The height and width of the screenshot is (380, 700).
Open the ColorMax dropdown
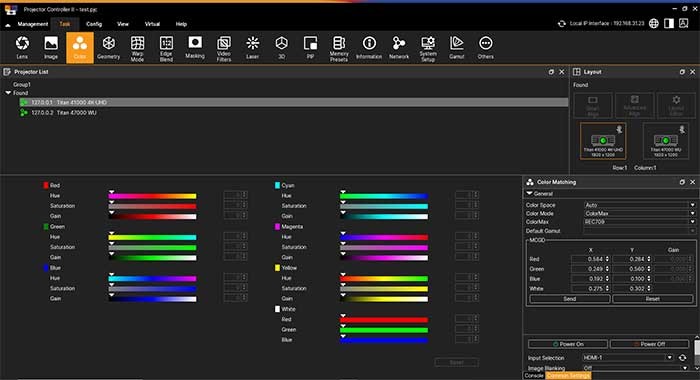(x=640, y=222)
